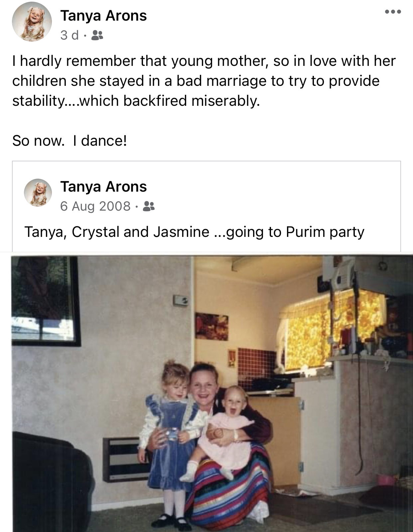Open the Tanya Arons profile from the top post name
The height and width of the screenshot is (532, 413).
point(103,16)
